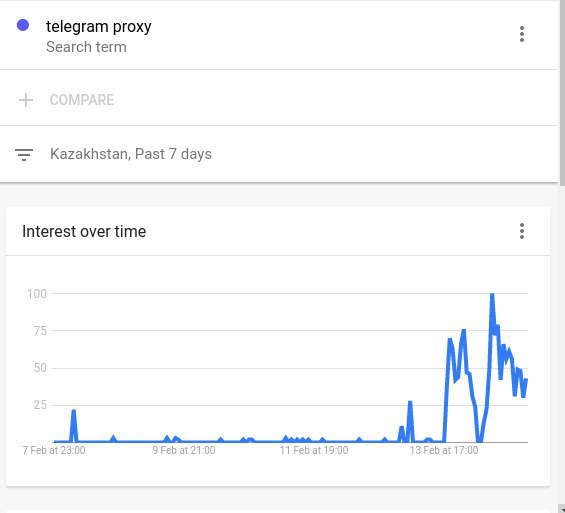Click the Interest over time heading
The image size is (565, 513).
tap(84, 231)
